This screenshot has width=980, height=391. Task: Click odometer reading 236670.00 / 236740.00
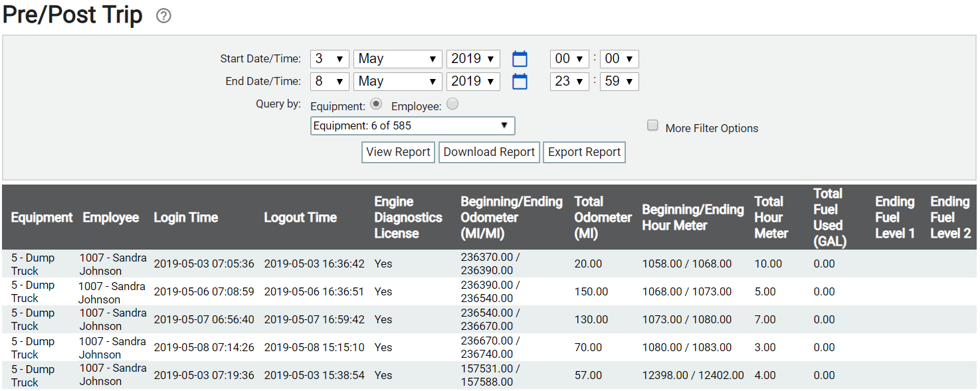tap(490, 348)
